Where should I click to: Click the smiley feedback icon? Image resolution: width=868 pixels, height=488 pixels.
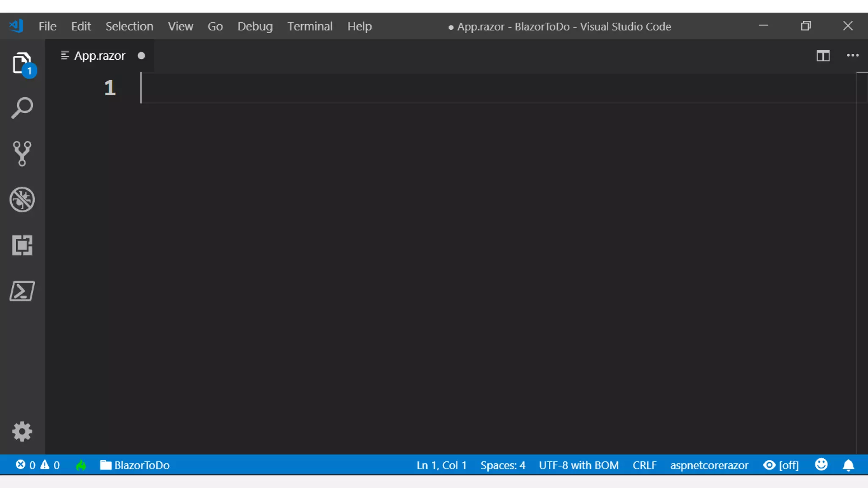(821, 465)
